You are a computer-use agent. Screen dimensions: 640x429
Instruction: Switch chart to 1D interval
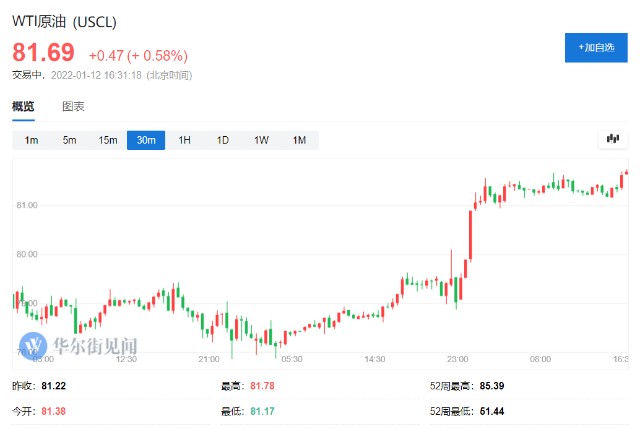(x=222, y=140)
